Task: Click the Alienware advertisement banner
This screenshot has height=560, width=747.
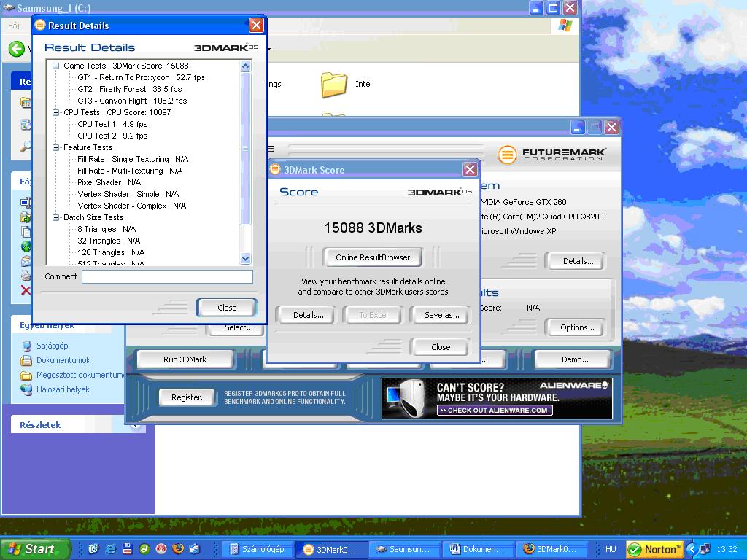Action: pos(497,399)
